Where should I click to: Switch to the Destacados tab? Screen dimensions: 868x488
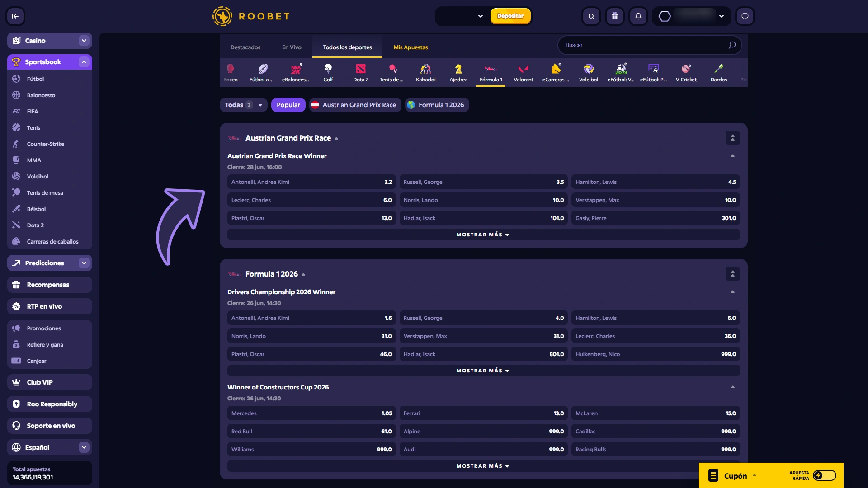245,47
